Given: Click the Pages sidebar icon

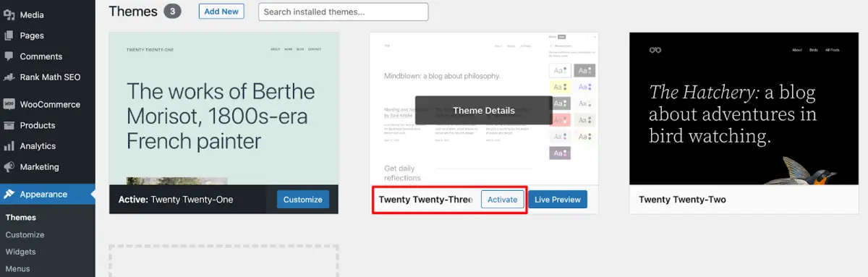Looking at the screenshot, I should point(9,35).
